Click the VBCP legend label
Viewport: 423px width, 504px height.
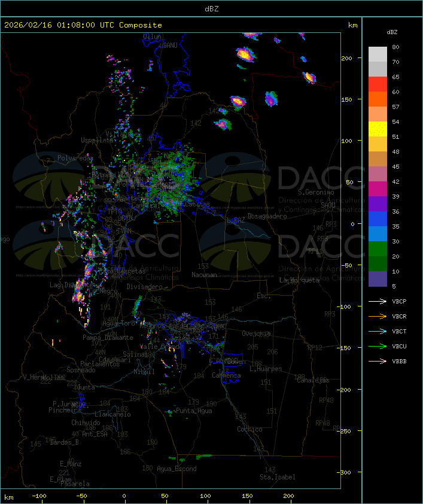pos(399,302)
